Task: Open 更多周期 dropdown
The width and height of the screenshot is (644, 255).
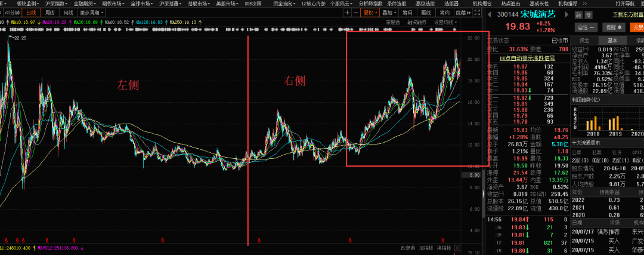Action: click(91, 13)
